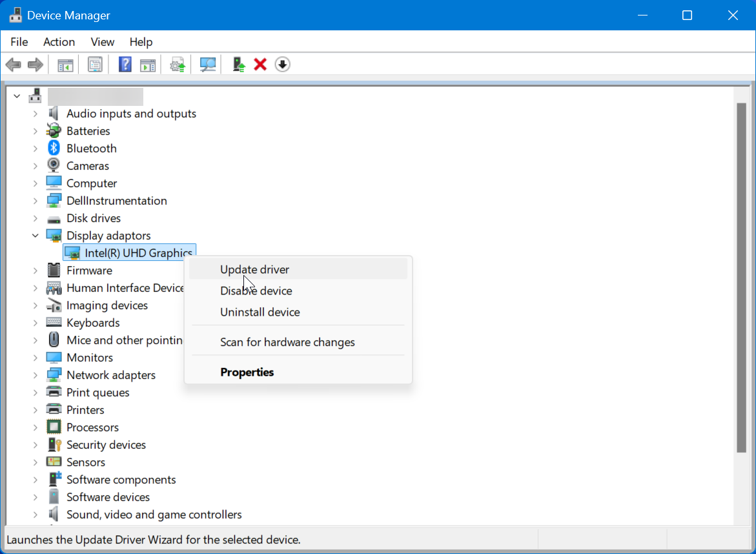Click the red X Uninstall device icon
This screenshot has width=756, height=554.
260,64
